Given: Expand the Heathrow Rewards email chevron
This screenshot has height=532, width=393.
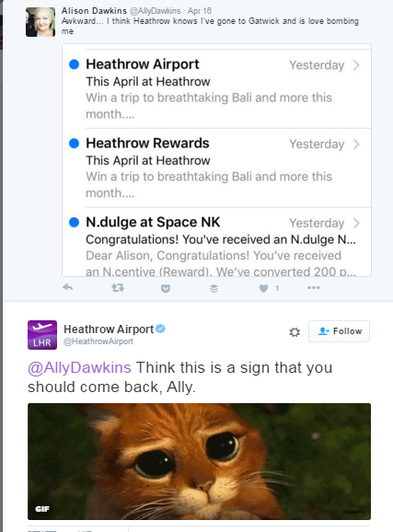Looking at the screenshot, I should pyautogui.click(x=356, y=145).
